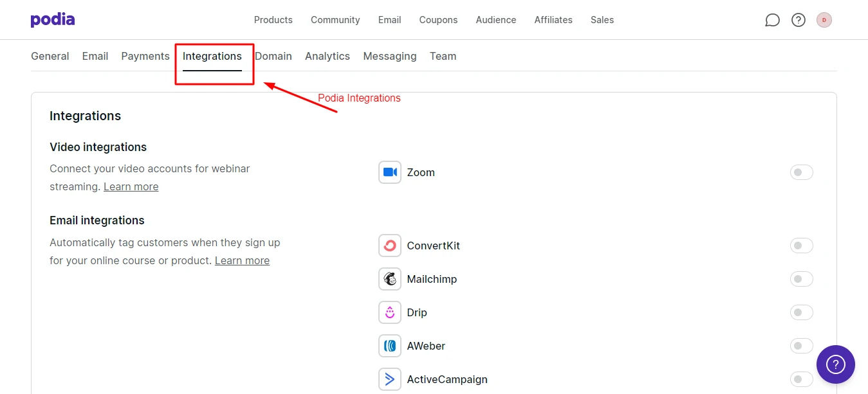Image resolution: width=868 pixels, height=394 pixels.
Task: Click the ConvertKit logo icon
Action: pos(390,246)
